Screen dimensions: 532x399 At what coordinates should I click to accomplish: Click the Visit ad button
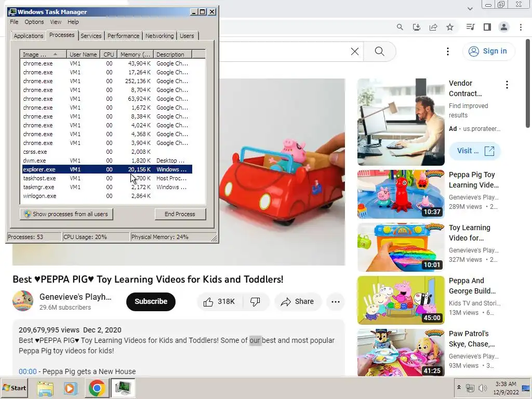(x=475, y=151)
